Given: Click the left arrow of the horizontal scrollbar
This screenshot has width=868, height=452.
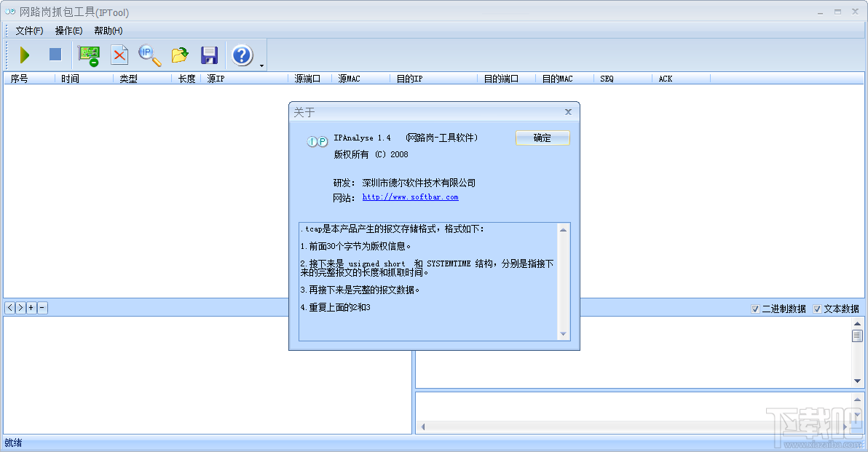Looking at the screenshot, I should click(x=423, y=427).
